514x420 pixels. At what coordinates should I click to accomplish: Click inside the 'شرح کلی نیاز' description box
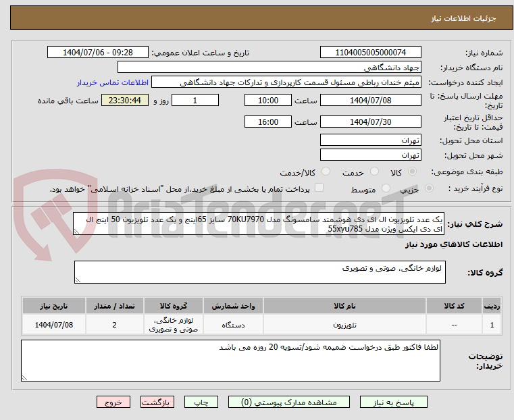coord(259,224)
